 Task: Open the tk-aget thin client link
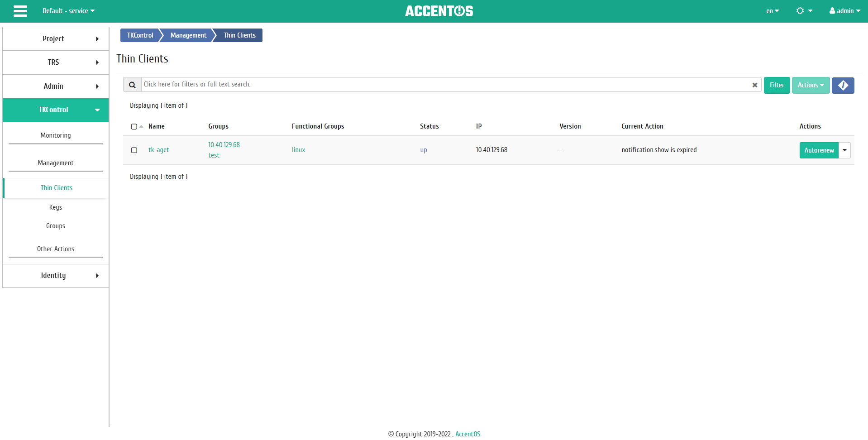(158, 150)
